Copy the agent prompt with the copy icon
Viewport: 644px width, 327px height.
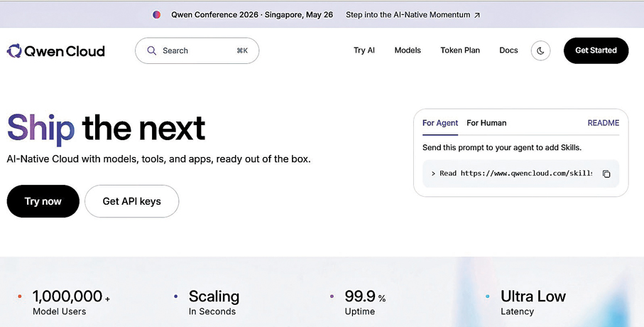606,173
